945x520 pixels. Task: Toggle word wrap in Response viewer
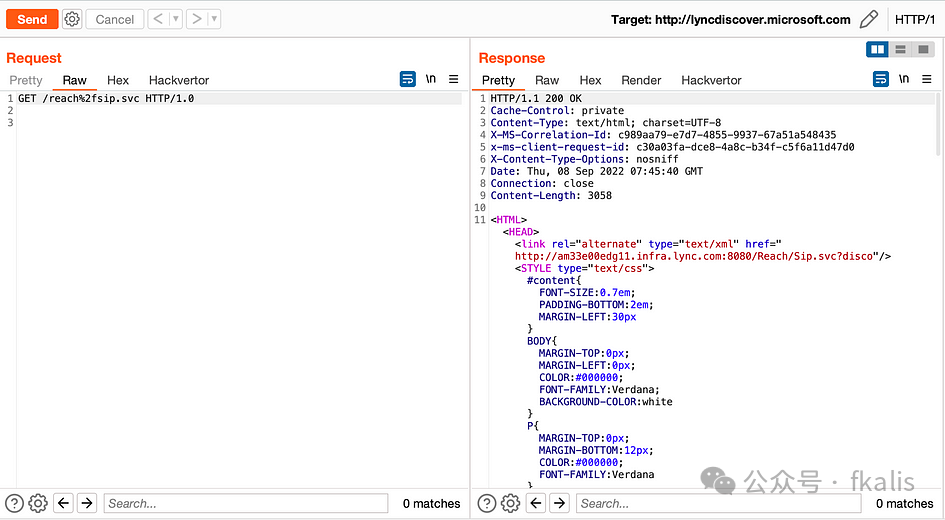pyautogui.click(x=881, y=79)
